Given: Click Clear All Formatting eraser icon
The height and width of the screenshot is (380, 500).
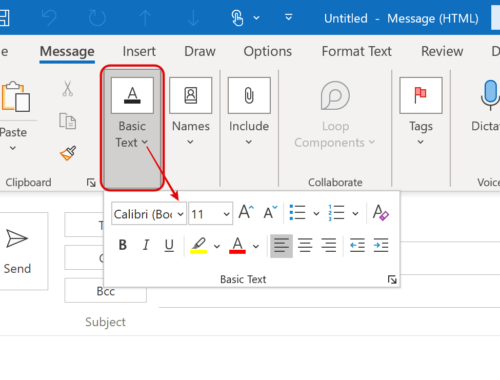Looking at the screenshot, I should click(x=381, y=212).
